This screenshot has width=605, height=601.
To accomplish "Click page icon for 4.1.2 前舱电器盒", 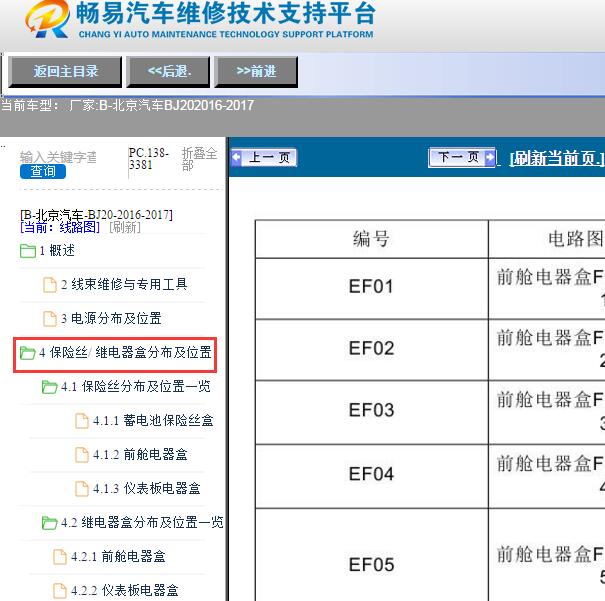I will [82, 455].
